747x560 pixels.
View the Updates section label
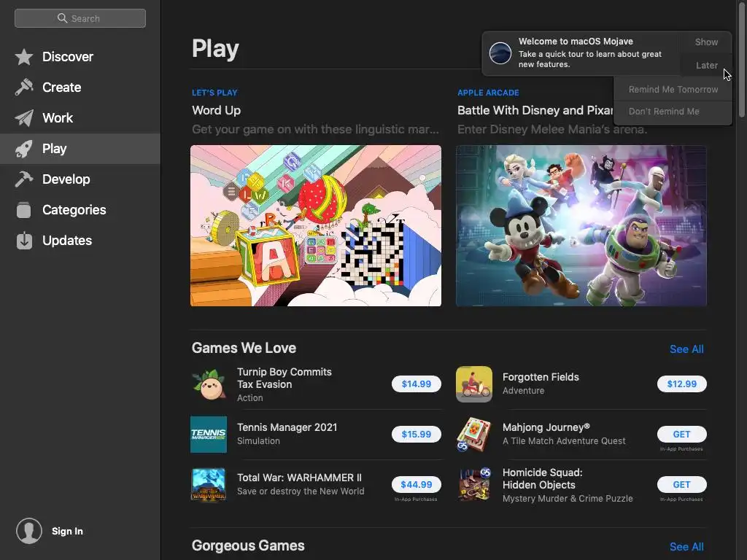click(x=67, y=241)
